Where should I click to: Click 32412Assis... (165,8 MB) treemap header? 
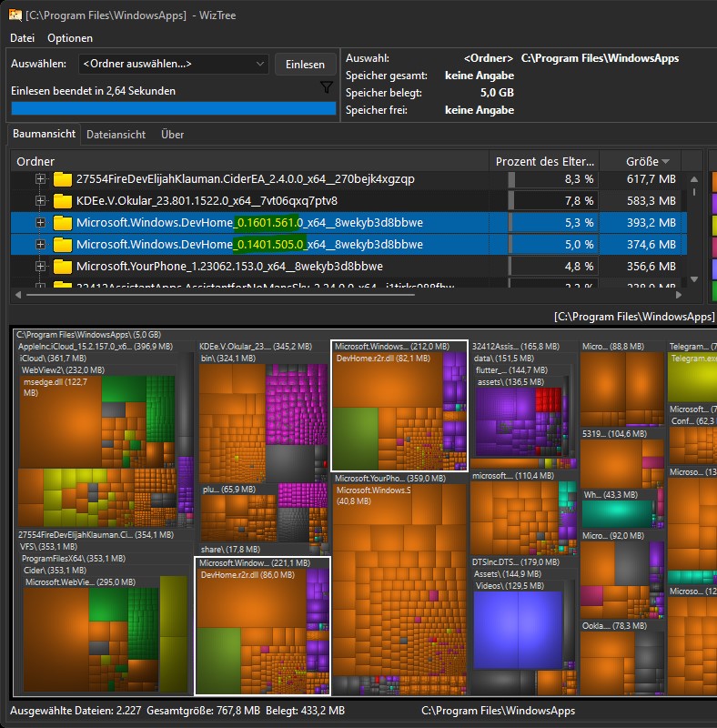click(516, 347)
